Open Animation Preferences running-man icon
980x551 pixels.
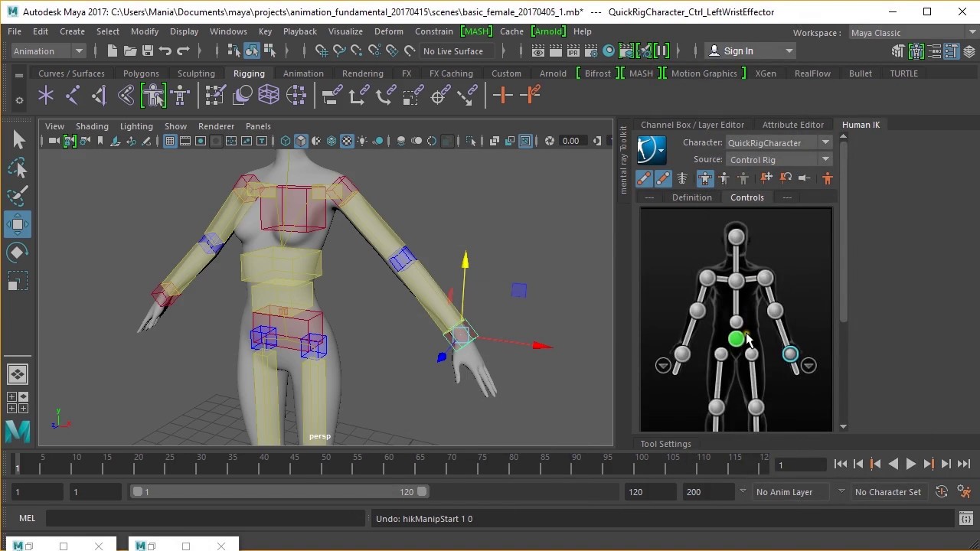click(964, 492)
